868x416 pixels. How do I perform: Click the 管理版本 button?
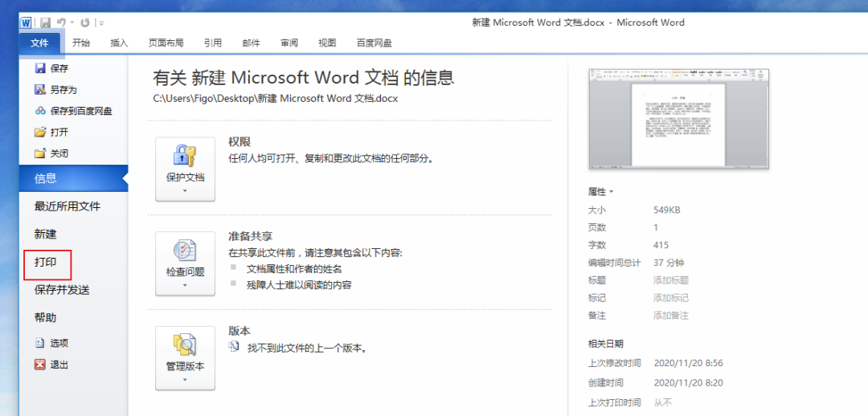click(x=186, y=358)
